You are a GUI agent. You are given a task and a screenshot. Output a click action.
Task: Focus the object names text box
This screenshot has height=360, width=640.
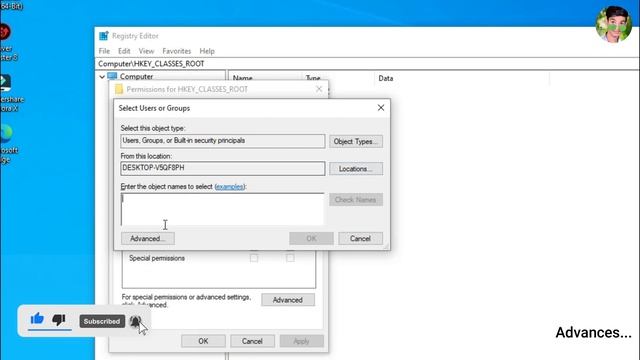point(222,209)
